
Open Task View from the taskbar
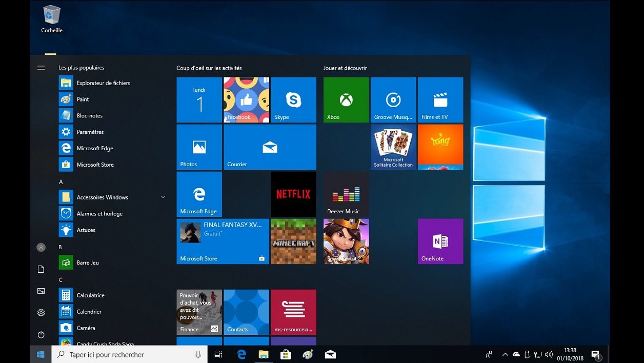[218, 354]
